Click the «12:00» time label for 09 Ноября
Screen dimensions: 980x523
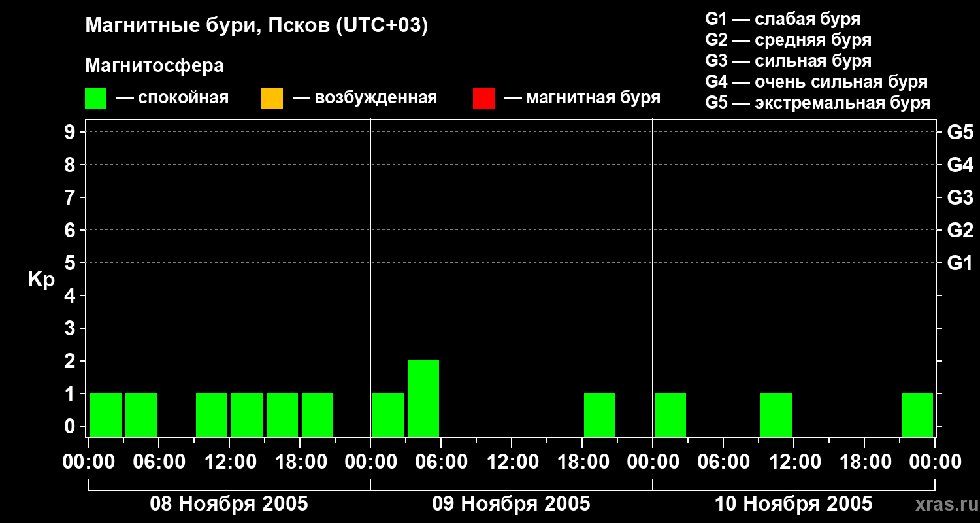coord(512,462)
